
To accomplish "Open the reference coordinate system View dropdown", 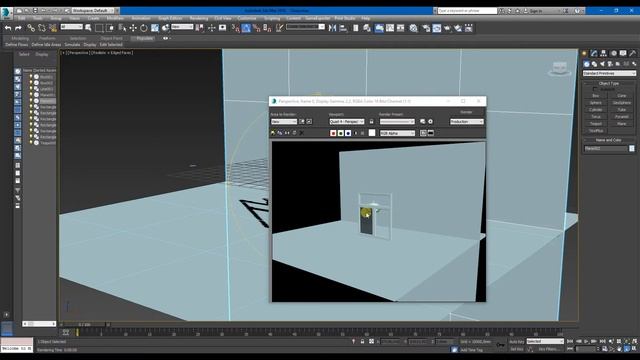I will (182, 27).
